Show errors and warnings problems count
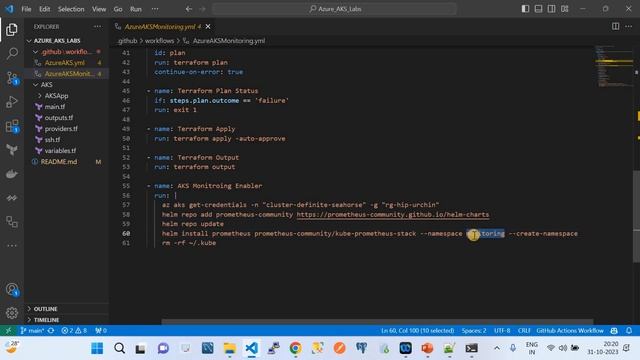The image size is (640, 360). pyautogui.click(x=74, y=330)
